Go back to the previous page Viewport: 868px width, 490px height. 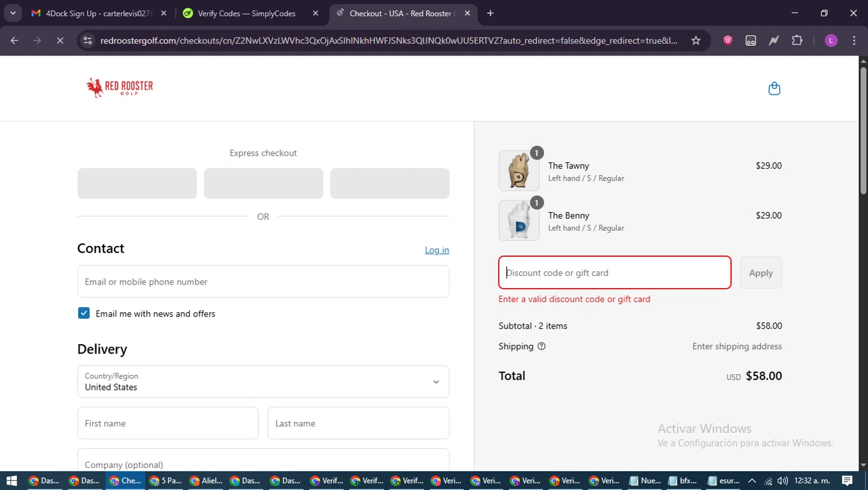pos(14,40)
